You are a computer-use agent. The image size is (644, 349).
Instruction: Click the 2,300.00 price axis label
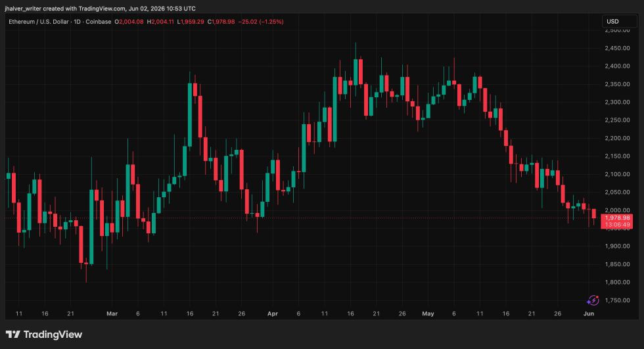point(617,103)
